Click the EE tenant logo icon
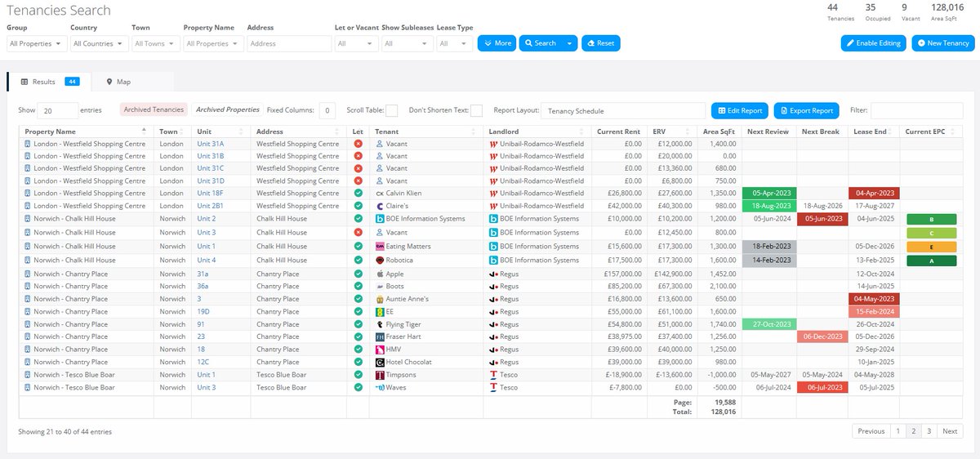Viewport: 980px width, 459px height. click(x=379, y=312)
